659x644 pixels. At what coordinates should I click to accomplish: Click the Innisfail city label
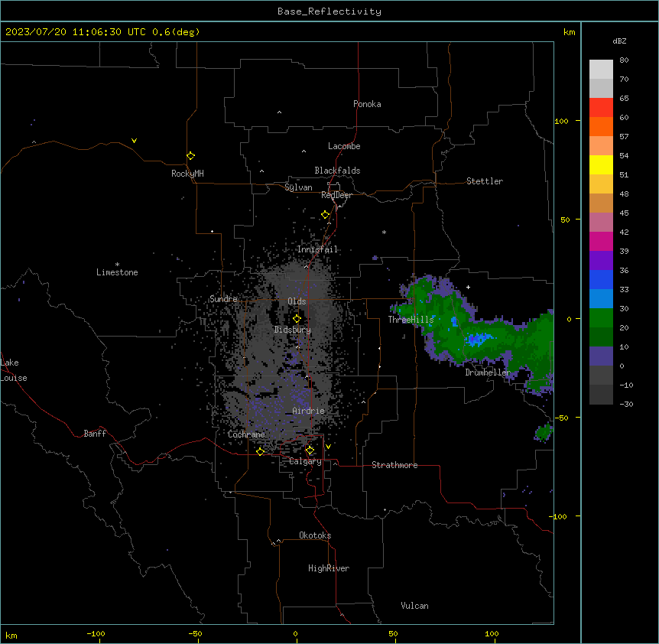tap(318, 249)
